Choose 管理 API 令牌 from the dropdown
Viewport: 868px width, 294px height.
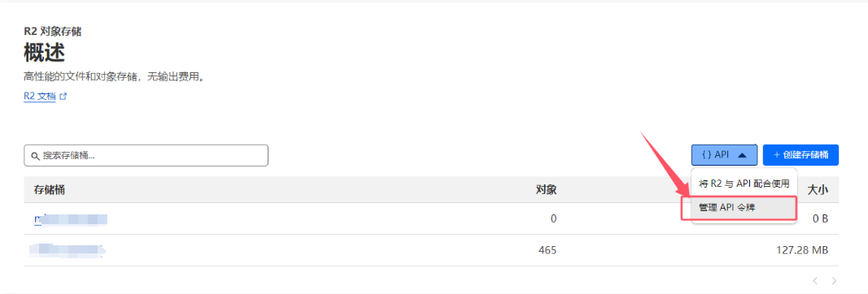pos(744,207)
